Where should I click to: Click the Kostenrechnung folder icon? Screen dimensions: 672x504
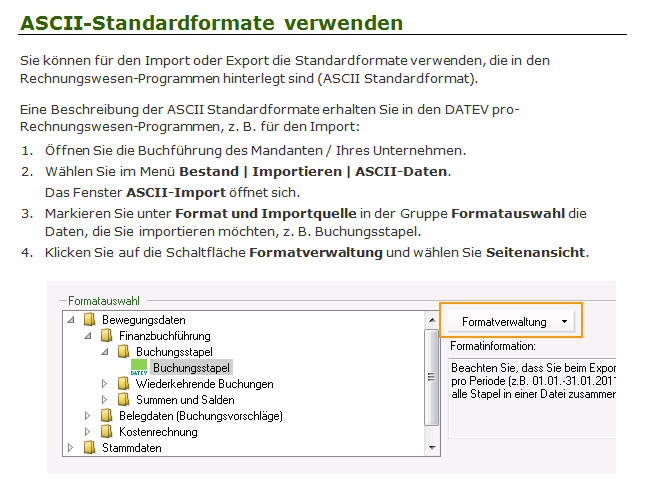[107, 432]
